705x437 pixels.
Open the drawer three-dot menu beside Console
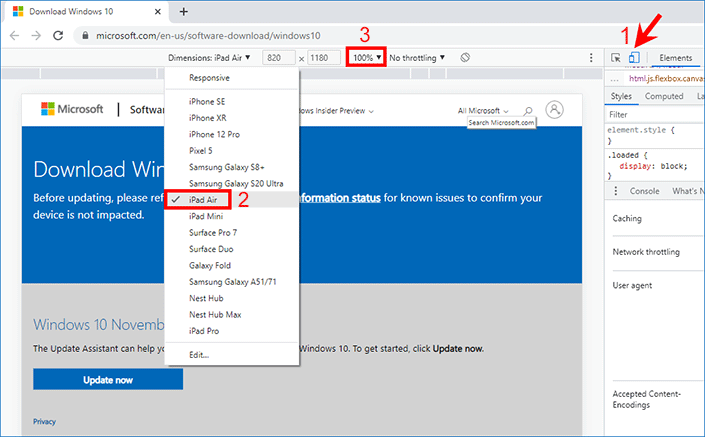pos(616,191)
